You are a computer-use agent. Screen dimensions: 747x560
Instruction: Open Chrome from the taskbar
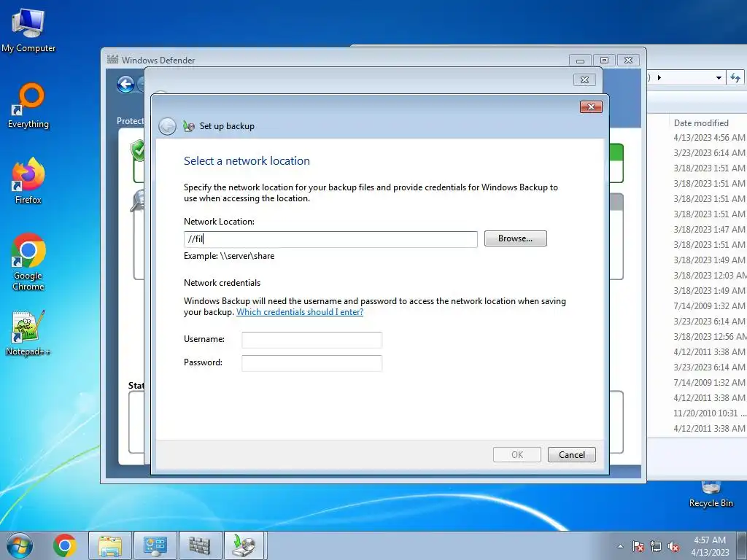tap(65, 545)
